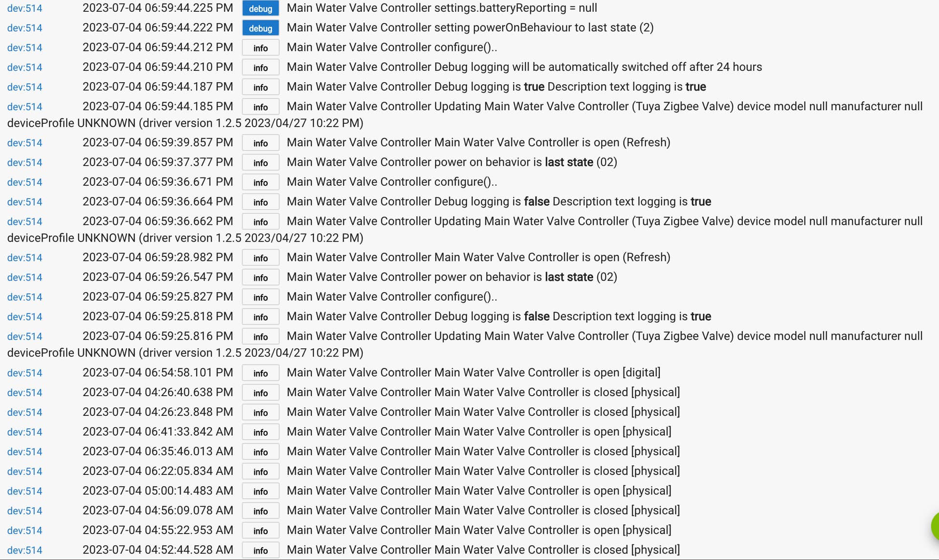This screenshot has height=560, width=939.
Task: Click info badge for open [digital] entry
Action: [260, 373]
